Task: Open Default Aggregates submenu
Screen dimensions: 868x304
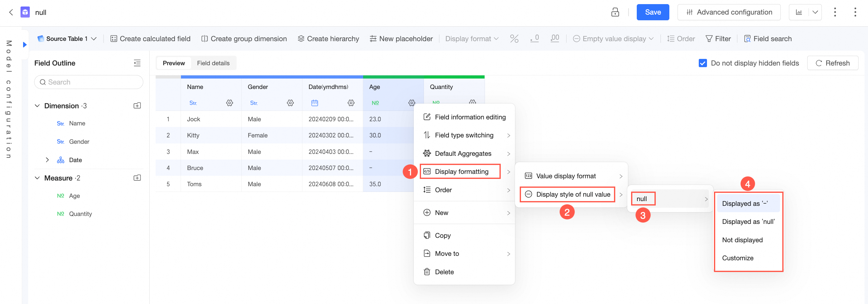Action: [x=464, y=154]
